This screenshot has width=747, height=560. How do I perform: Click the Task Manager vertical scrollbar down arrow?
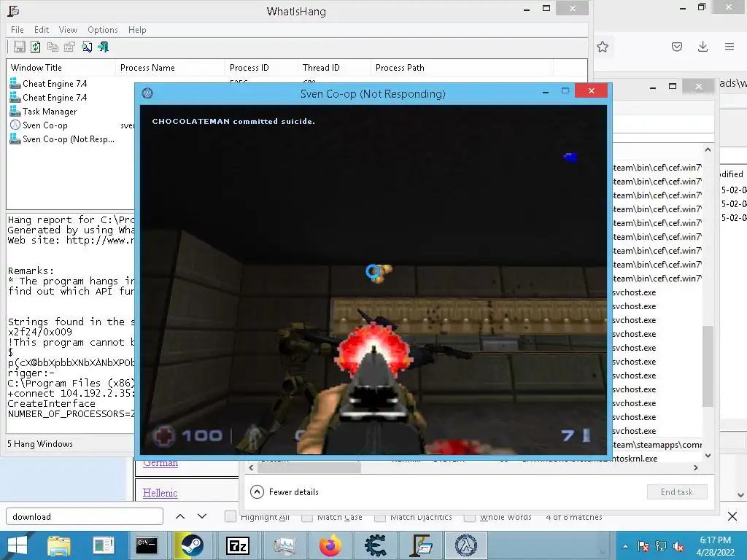click(708, 456)
